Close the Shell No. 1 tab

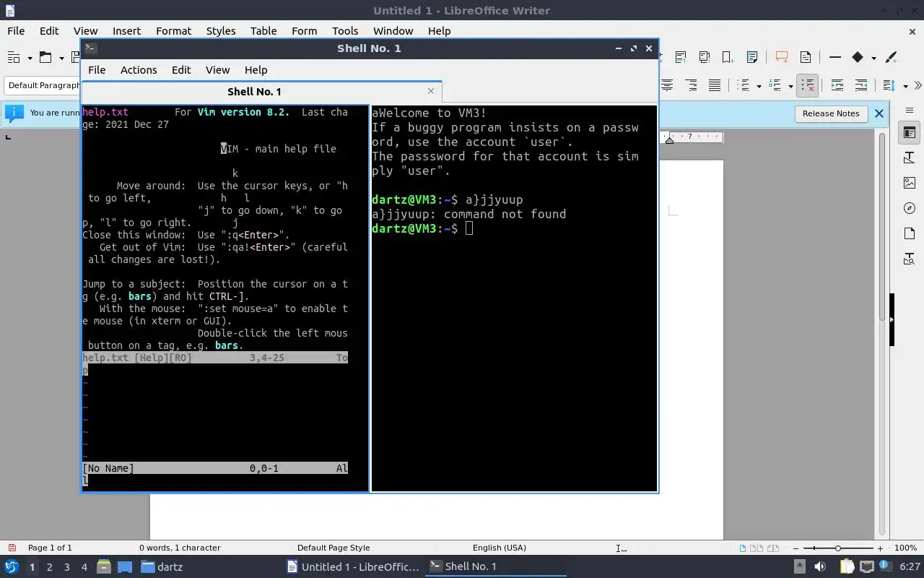pyautogui.click(x=431, y=91)
